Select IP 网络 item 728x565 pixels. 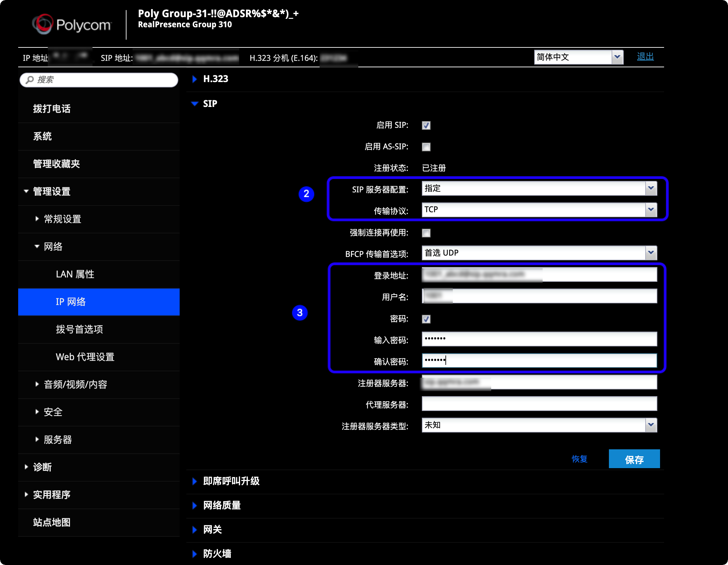pos(99,302)
